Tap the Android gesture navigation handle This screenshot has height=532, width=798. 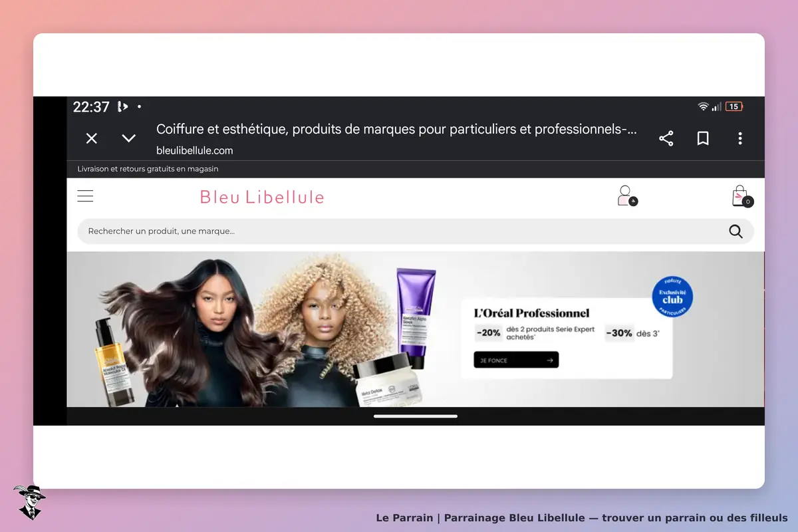coord(416,416)
